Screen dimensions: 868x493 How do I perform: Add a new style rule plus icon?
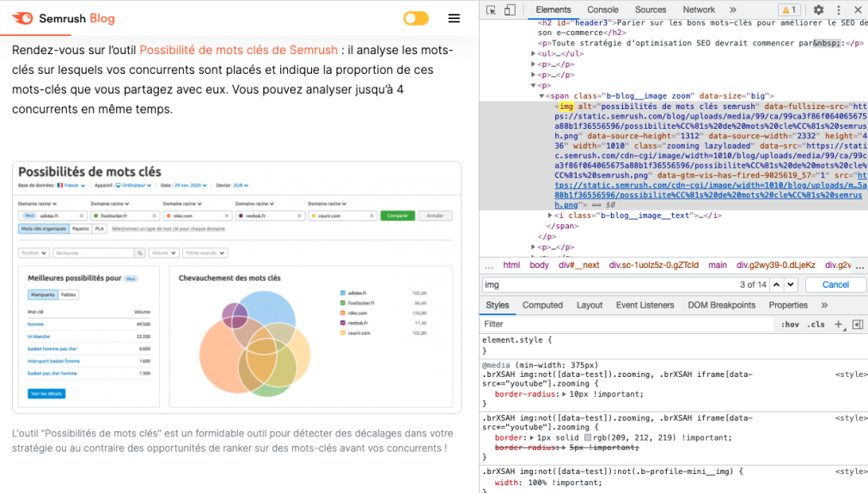840,325
